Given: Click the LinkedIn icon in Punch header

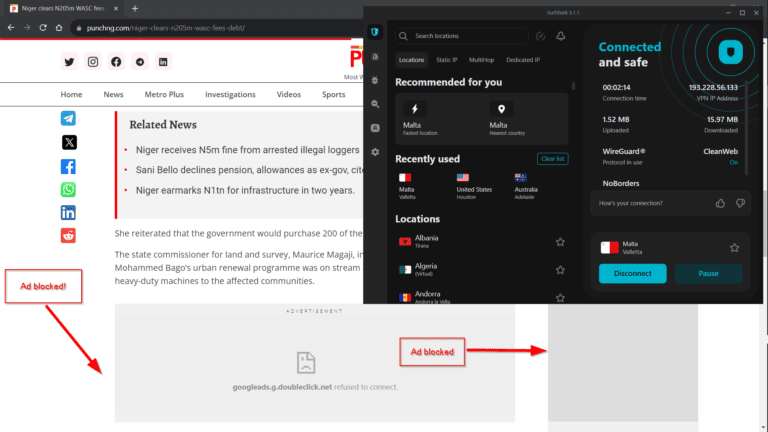Looking at the screenshot, I should (x=163, y=62).
